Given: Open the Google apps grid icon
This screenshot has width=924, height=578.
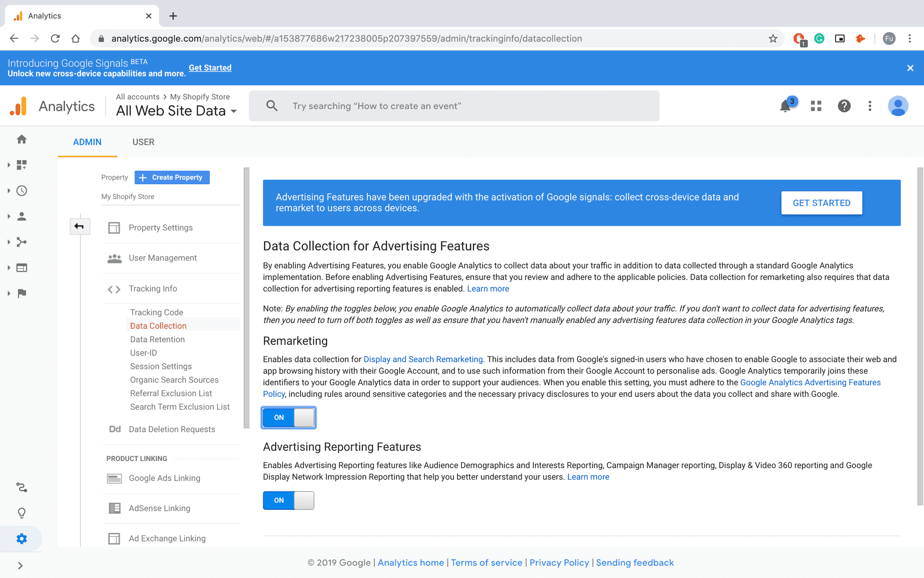Looking at the screenshot, I should (816, 106).
